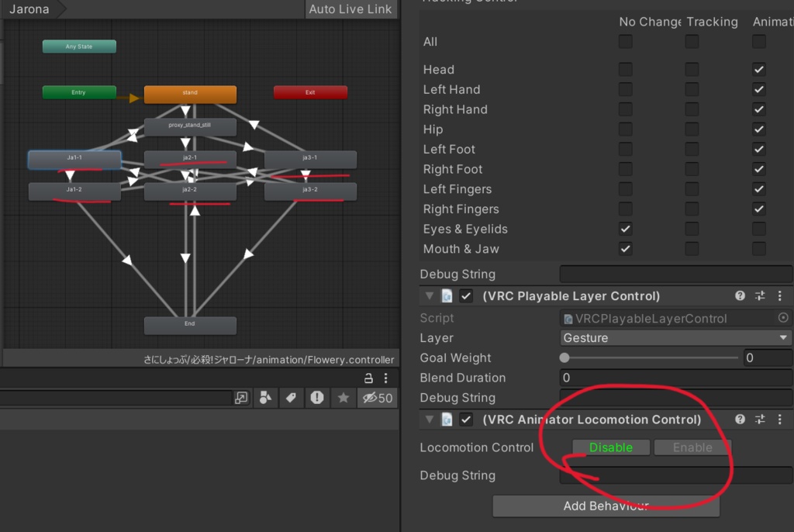The height and width of the screenshot is (532, 794).
Task: Click the Playable Layer Debug String field
Action: (675, 397)
